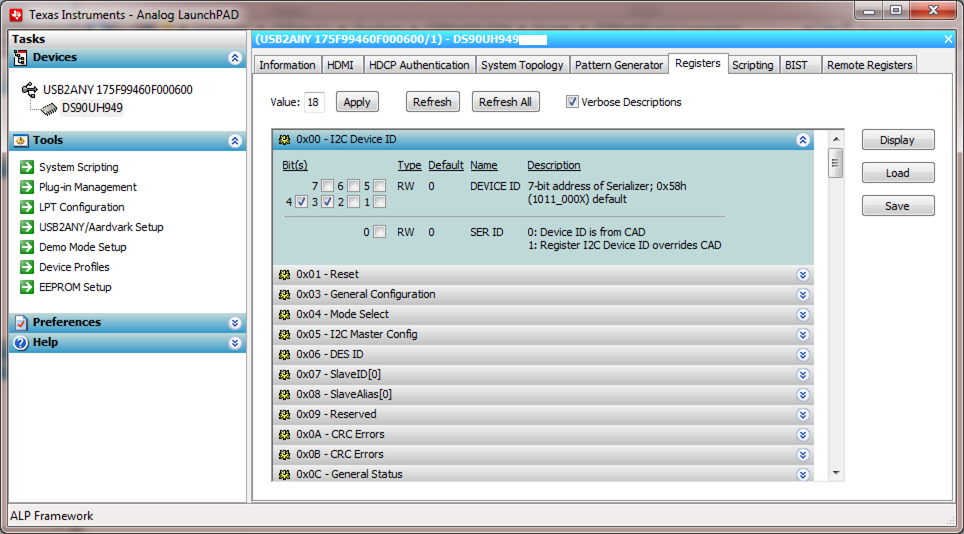Viewport: 964px width, 534px height.
Task: Check bit 2 of DEVICE ID
Action: (x=354, y=202)
